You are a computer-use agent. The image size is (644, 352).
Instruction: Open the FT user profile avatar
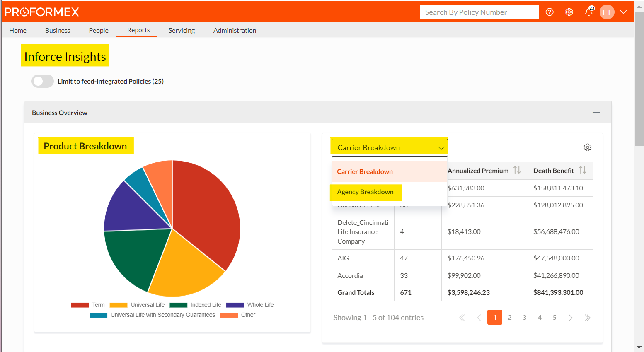[x=607, y=12]
